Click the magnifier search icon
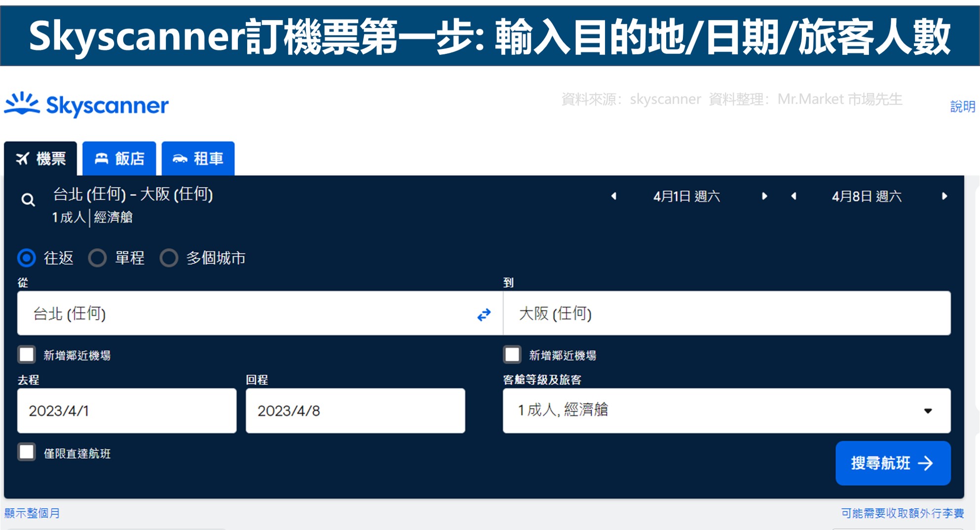980x530 pixels. pos(28,200)
